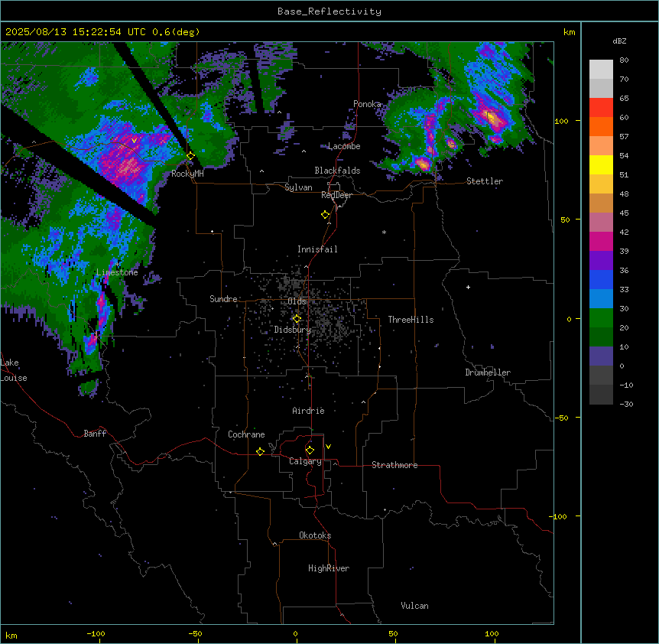The height and width of the screenshot is (644, 659).
Task: Pick the orange 57-60 dBZ legend swatch
Action: pyautogui.click(x=601, y=127)
